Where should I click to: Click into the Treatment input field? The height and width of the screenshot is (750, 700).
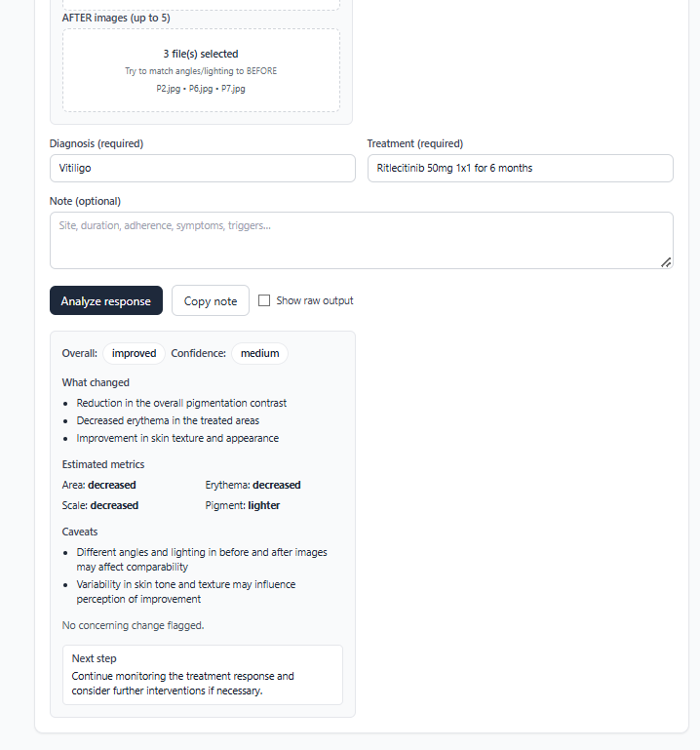click(x=520, y=168)
